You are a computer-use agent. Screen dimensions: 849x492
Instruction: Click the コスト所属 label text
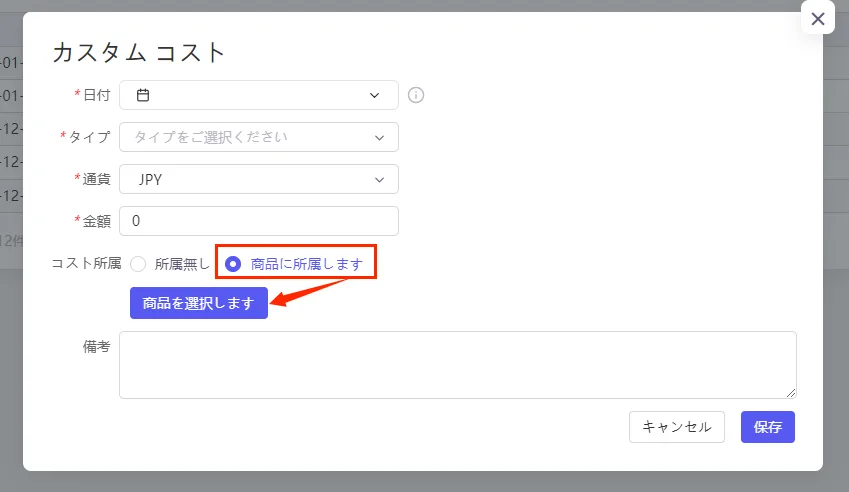pyautogui.click(x=86, y=264)
